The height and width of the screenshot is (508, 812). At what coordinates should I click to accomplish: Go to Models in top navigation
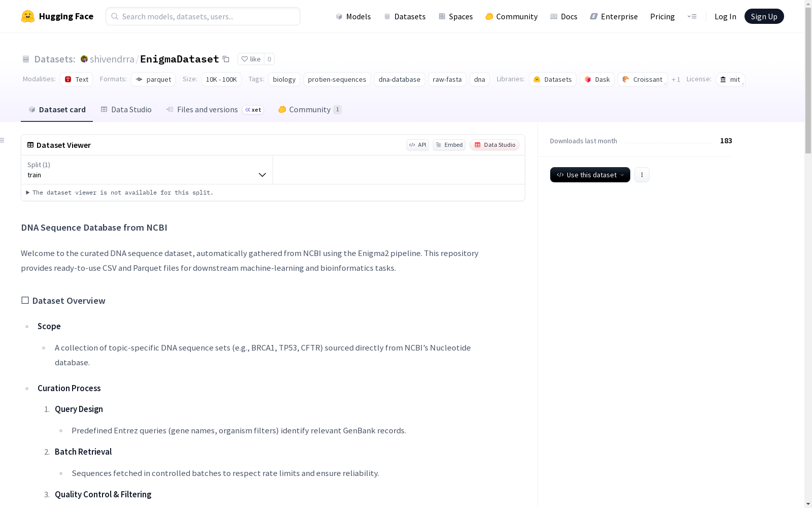pos(353,16)
